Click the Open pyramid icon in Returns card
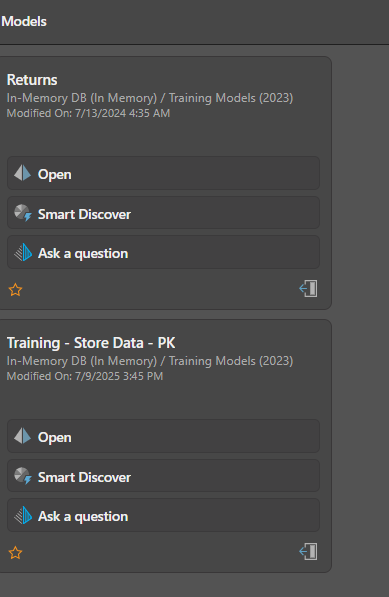 pos(22,173)
